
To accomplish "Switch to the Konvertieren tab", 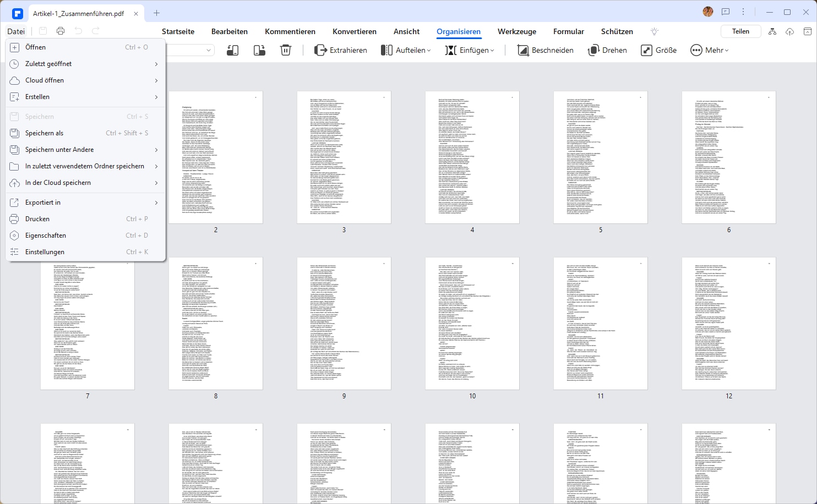I will click(355, 31).
